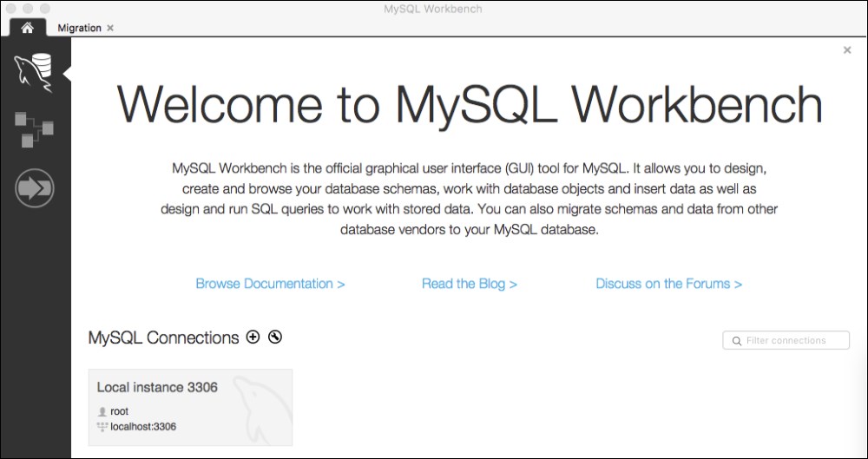Screen dimensions: 868x459
Task: Manage connections with the wrench icon
Action: point(275,337)
